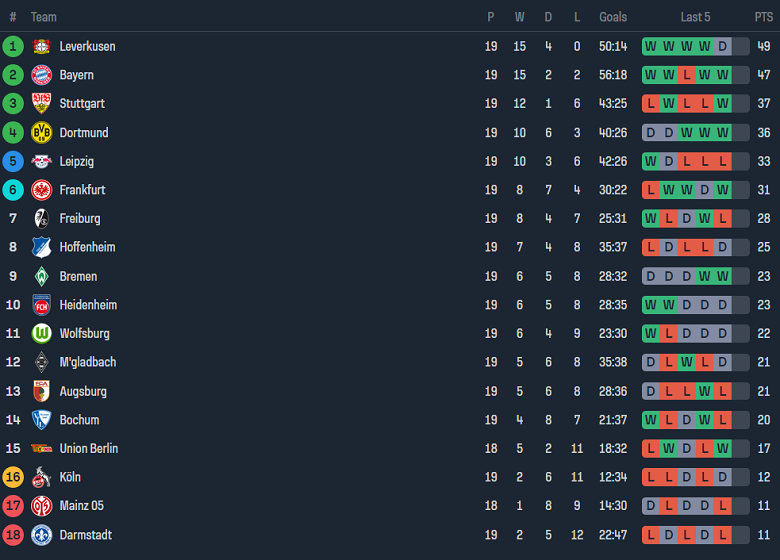Click the Darmstadt club logo
The height and width of the screenshot is (560, 780).
41,535
